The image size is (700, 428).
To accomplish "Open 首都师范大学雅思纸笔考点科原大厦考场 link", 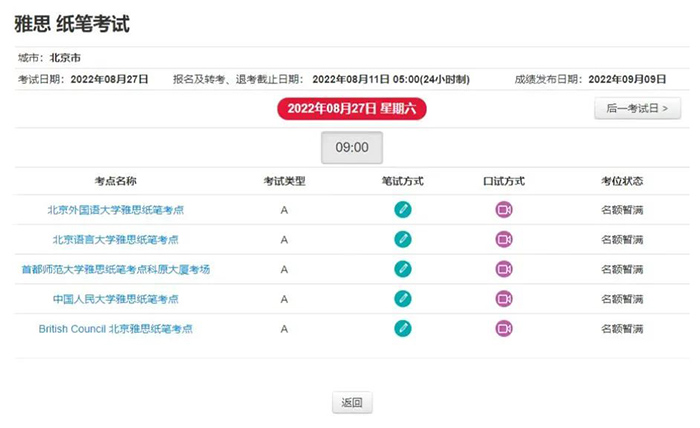I will [x=116, y=269].
